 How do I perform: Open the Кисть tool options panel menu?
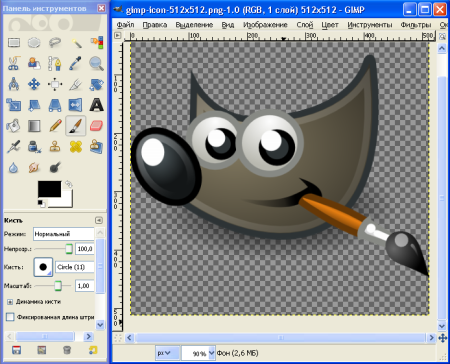[99, 220]
